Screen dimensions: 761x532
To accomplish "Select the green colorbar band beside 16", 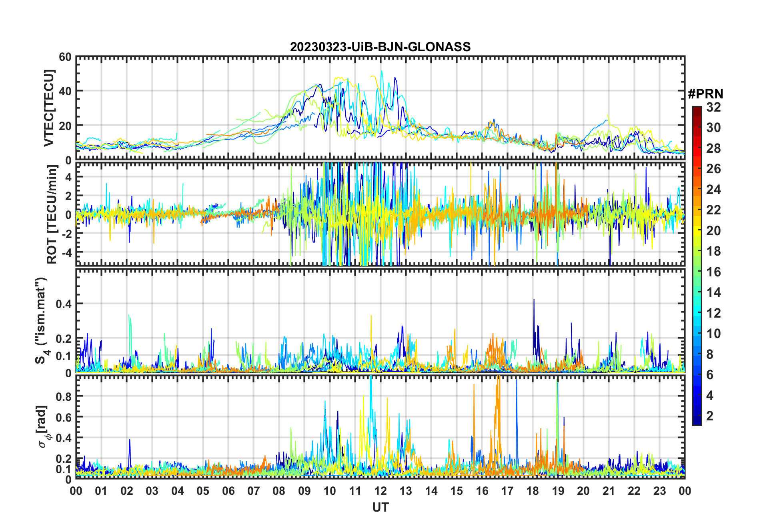I will [697, 272].
